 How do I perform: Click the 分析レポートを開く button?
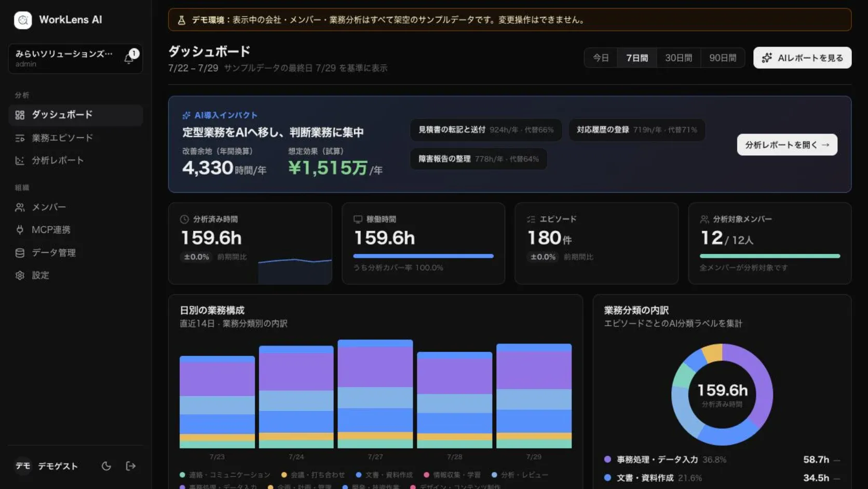[x=787, y=145]
